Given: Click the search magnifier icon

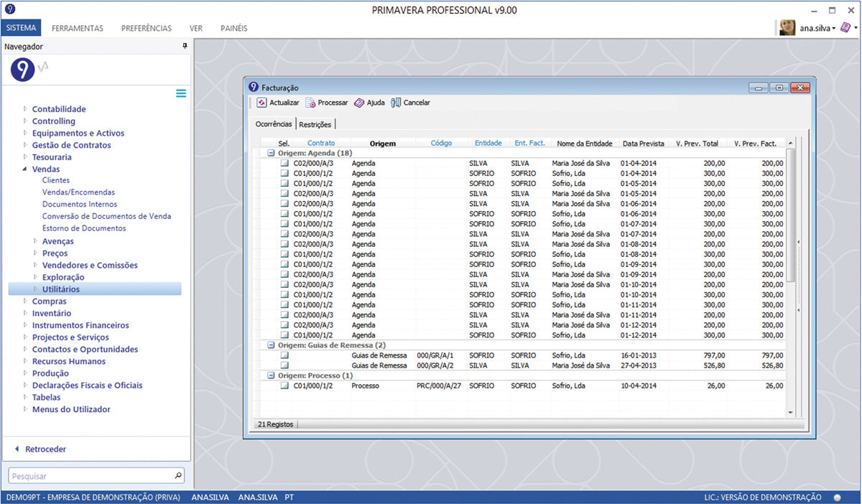Looking at the screenshot, I should point(178,475).
